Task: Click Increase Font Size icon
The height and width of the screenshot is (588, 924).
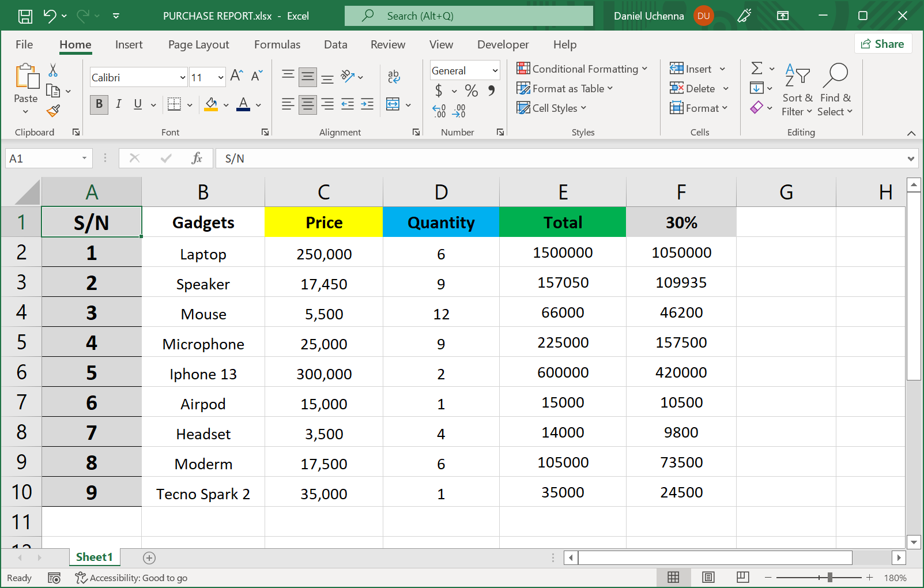Action: (x=236, y=76)
